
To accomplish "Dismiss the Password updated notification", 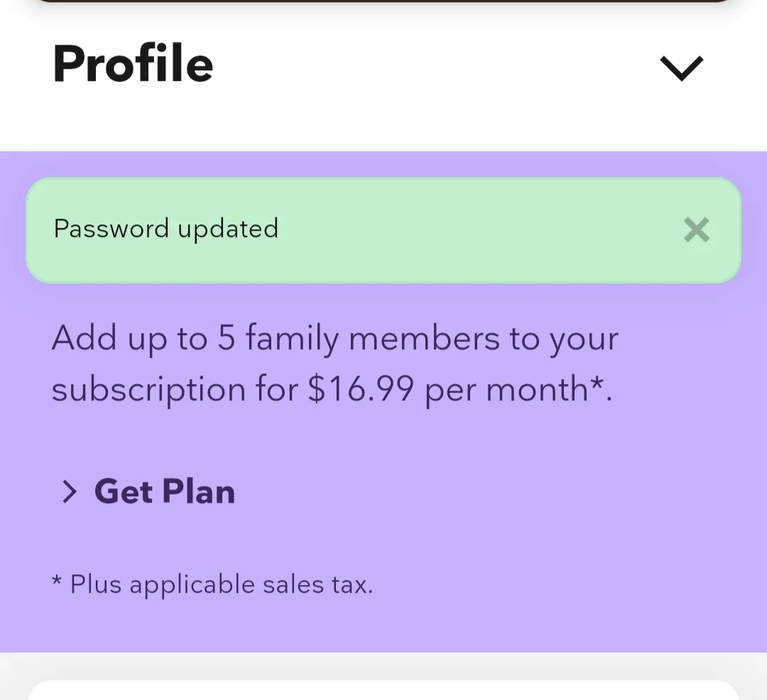I will [696, 230].
